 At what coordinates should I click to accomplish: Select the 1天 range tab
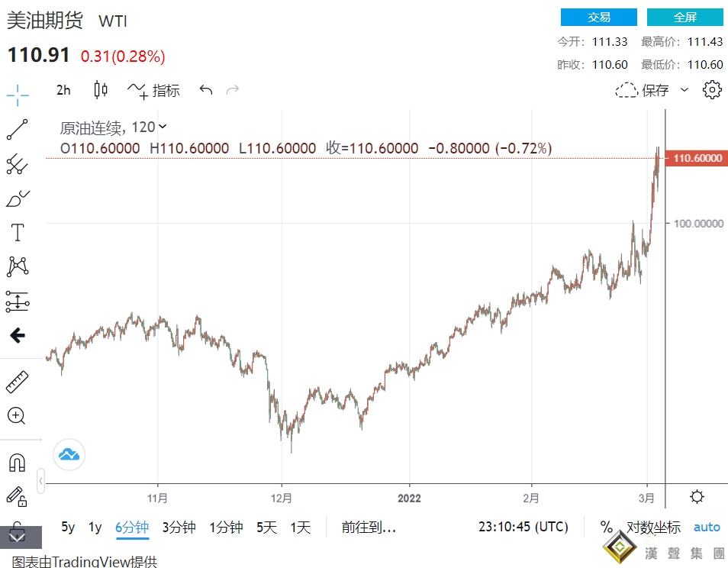(301, 527)
